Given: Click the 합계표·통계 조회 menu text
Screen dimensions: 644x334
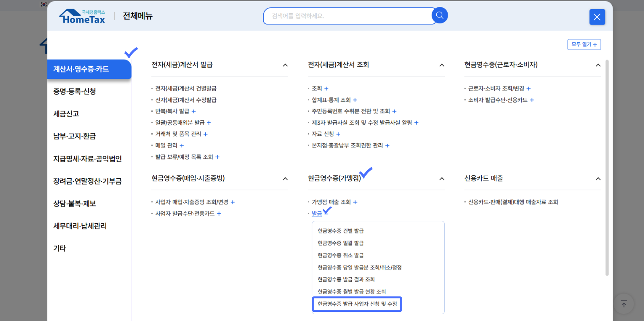Looking at the screenshot, I should (x=331, y=100).
